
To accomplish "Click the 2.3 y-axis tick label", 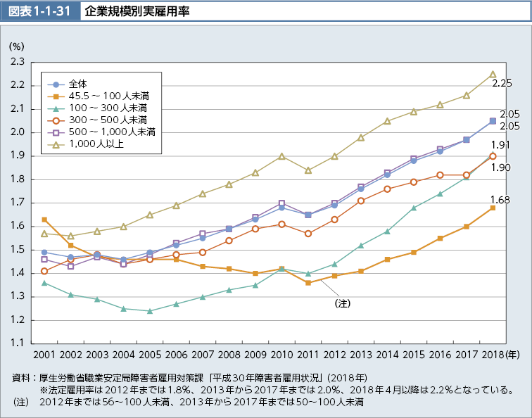I will [18, 62].
